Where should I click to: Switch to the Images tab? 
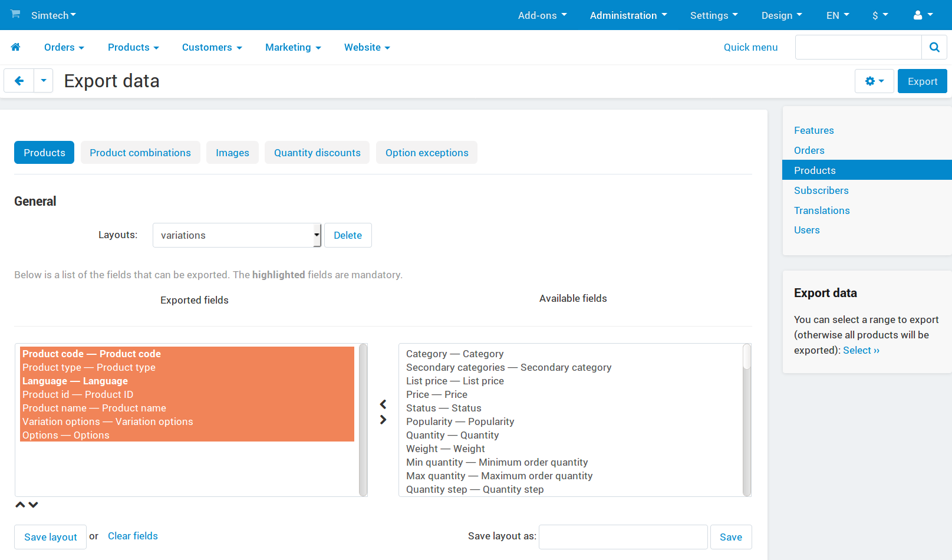coord(232,153)
